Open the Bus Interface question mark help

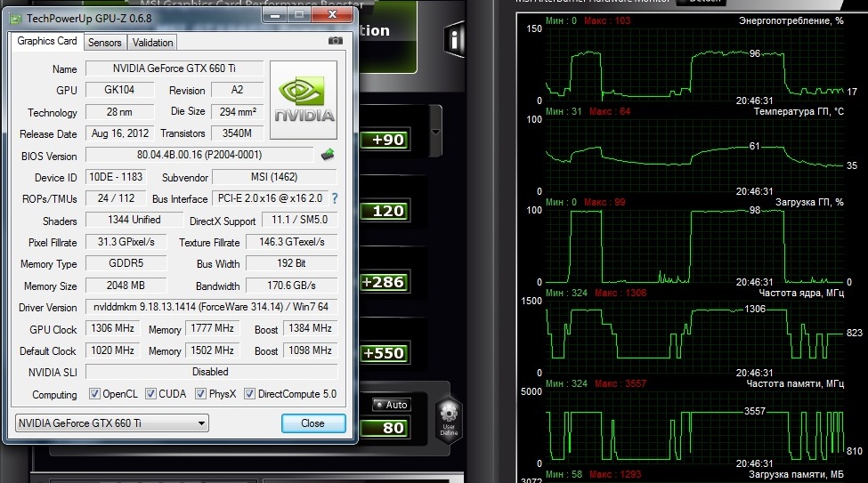click(335, 198)
